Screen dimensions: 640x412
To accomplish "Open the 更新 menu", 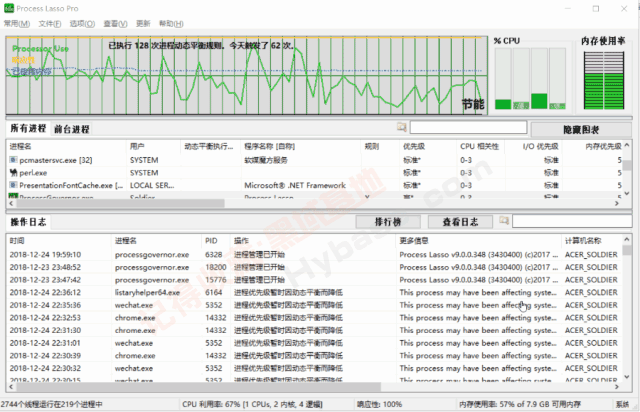I will point(143,24).
